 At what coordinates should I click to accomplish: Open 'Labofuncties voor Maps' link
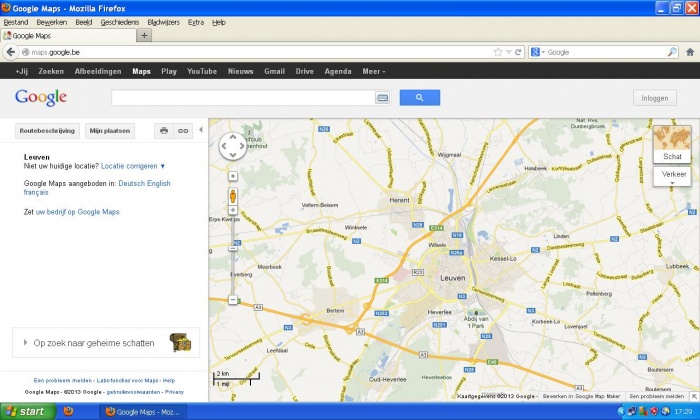(127, 380)
